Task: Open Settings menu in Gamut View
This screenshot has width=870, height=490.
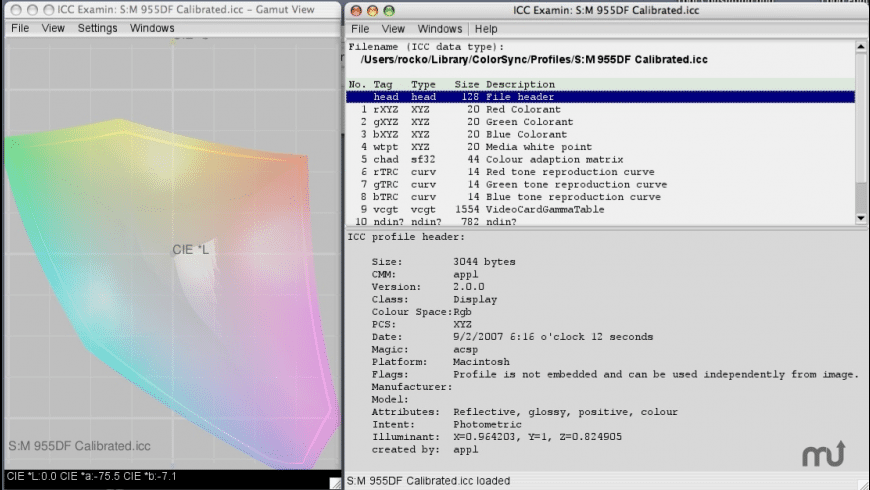Action: pos(97,28)
